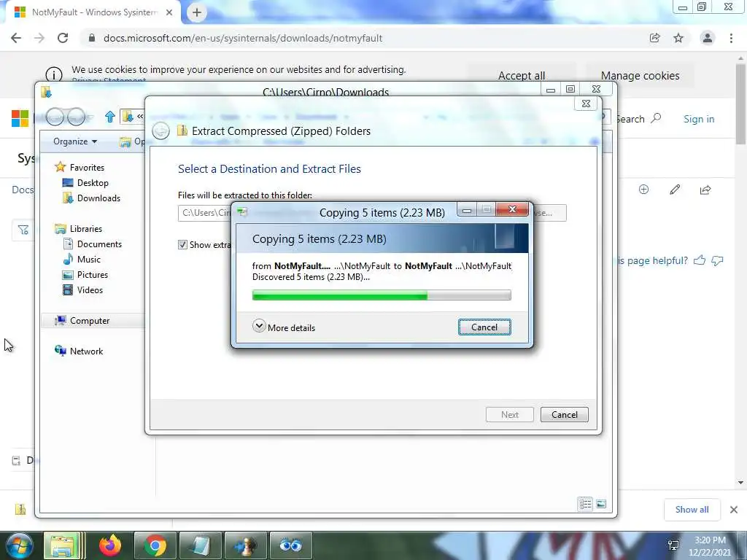This screenshot has width=747, height=560.
Task: Open the Windows Start button
Action: 19,545
